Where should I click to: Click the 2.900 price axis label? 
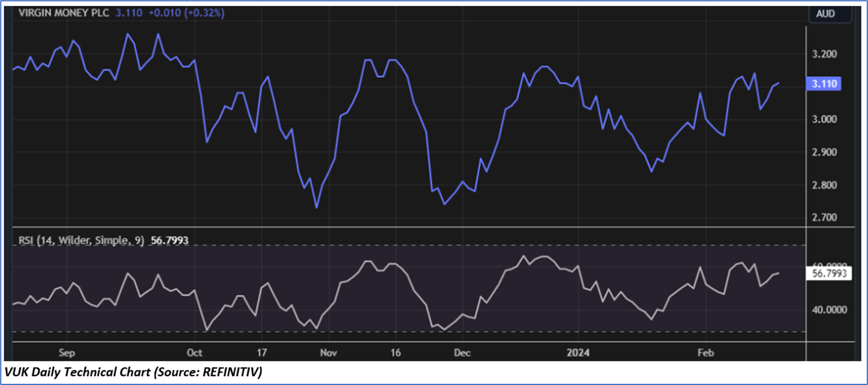click(825, 152)
